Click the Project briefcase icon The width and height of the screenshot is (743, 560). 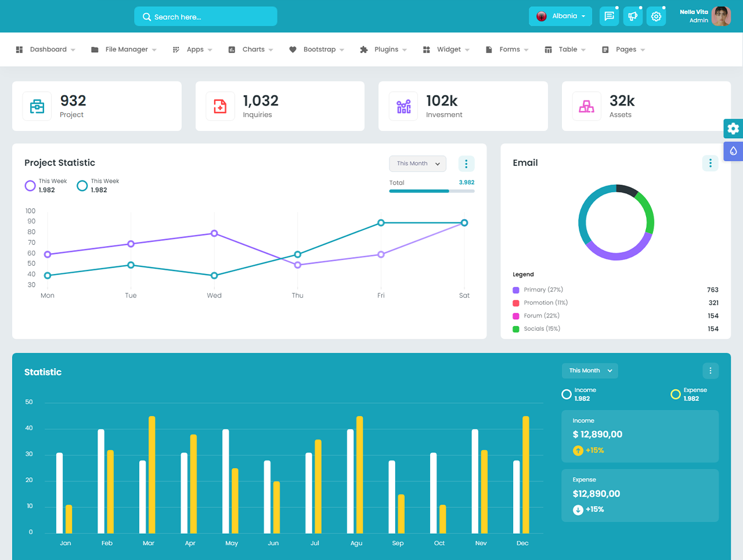[x=37, y=106]
